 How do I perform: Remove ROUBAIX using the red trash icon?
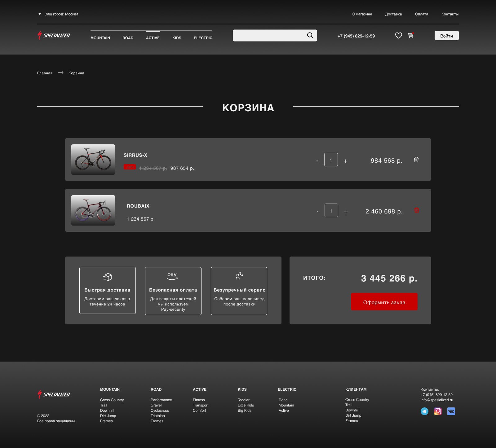click(417, 210)
